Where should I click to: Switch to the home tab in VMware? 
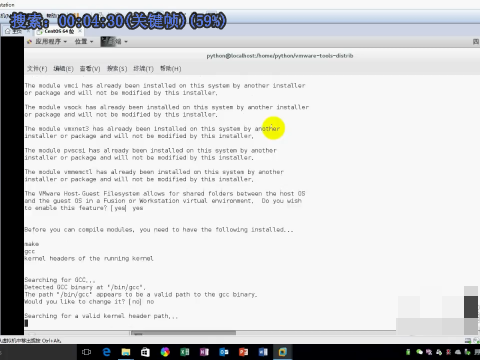pos(14,31)
